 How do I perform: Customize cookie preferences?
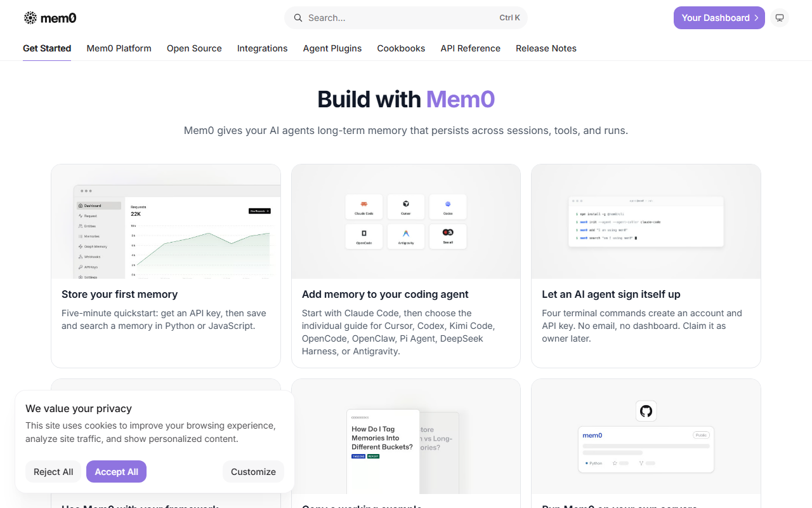253,472
